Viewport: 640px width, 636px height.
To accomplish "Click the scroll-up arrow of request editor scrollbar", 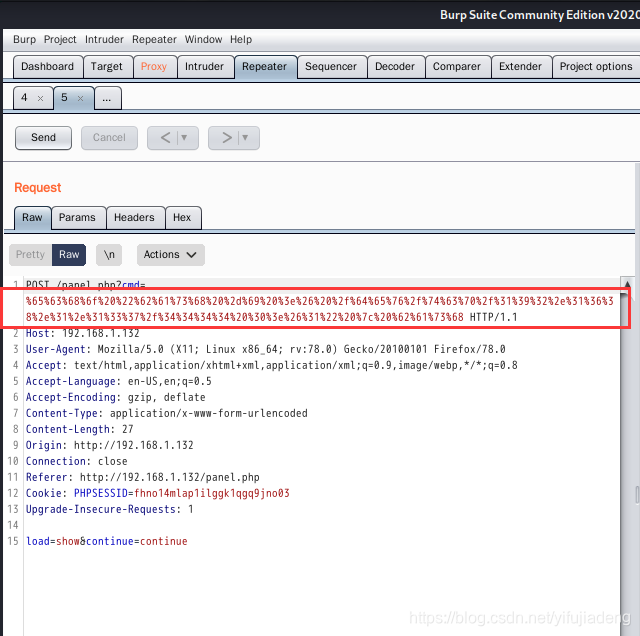I will 627,284.
